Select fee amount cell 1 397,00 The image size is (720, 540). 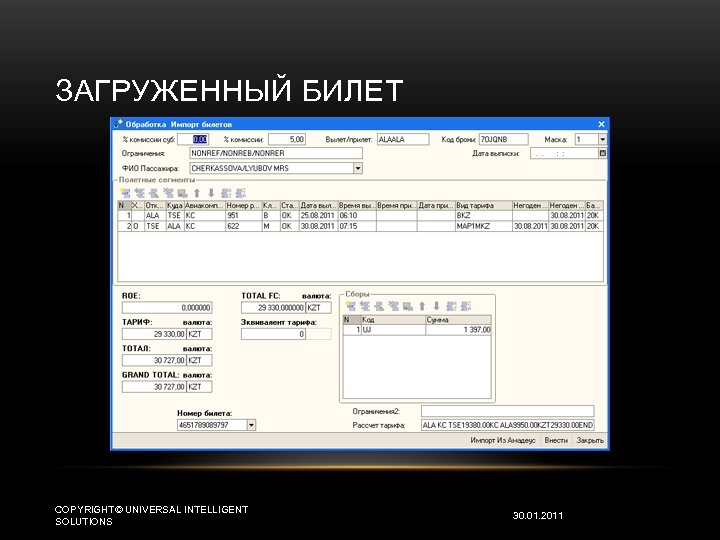pos(458,330)
